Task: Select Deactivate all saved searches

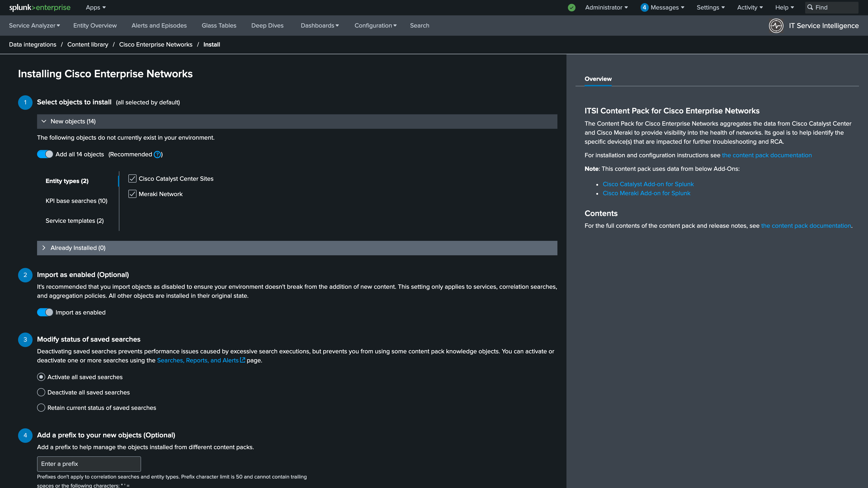Action: point(41,392)
